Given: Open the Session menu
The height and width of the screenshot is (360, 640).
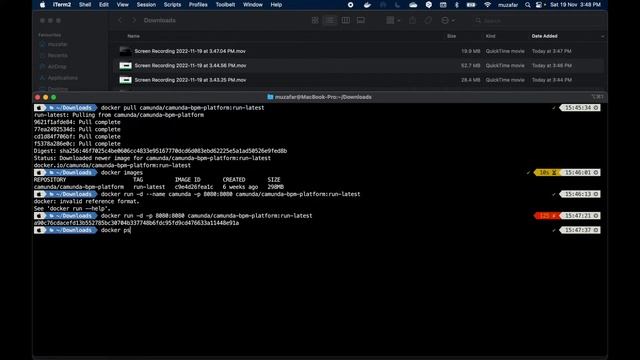Looking at the screenshot, I should (x=146, y=5).
